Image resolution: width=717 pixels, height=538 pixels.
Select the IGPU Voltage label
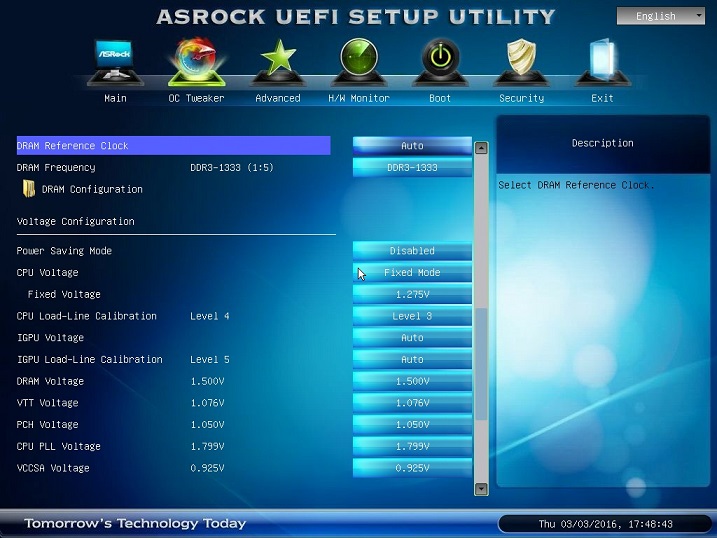pyautogui.click(x=50, y=338)
